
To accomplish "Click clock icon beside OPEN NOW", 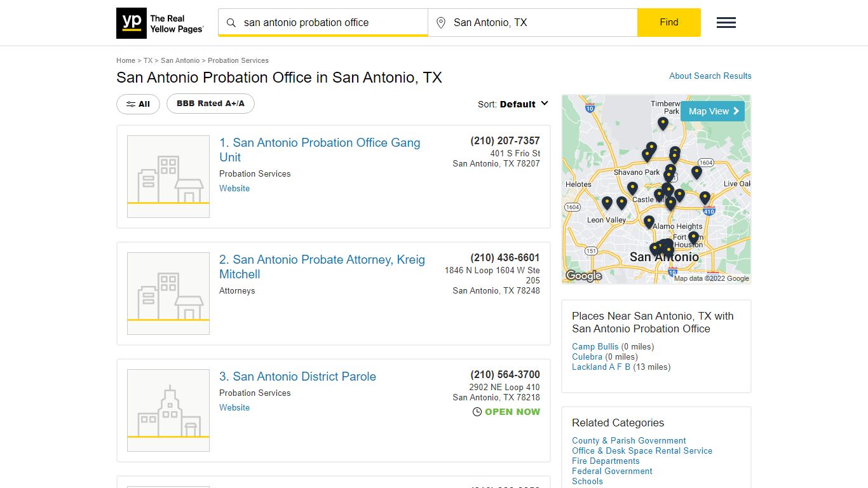I will (477, 412).
